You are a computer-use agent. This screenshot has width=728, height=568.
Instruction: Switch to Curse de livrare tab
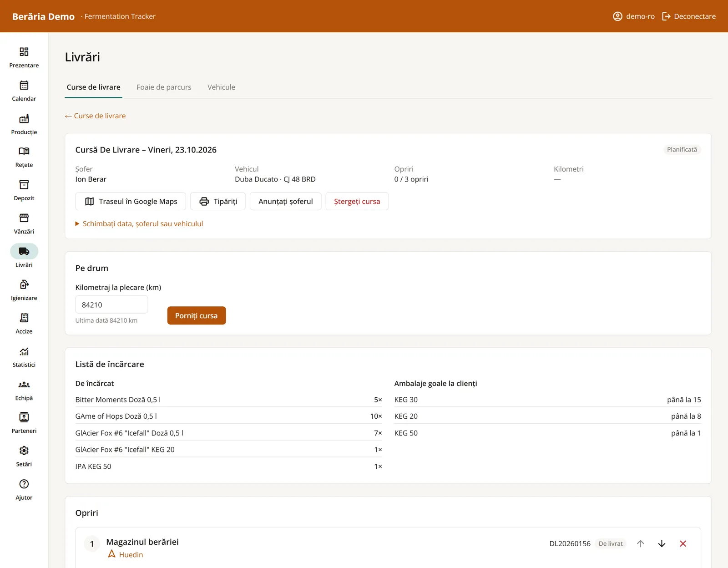[94, 87]
